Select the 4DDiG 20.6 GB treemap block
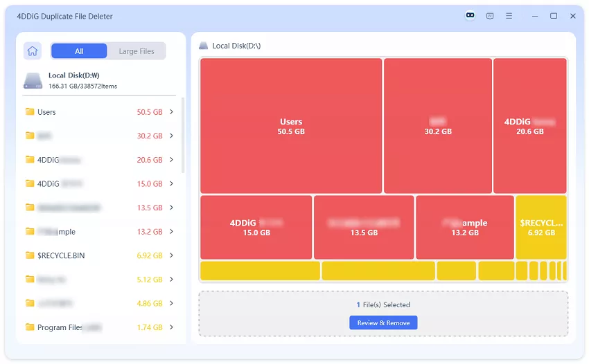 [529, 126]
